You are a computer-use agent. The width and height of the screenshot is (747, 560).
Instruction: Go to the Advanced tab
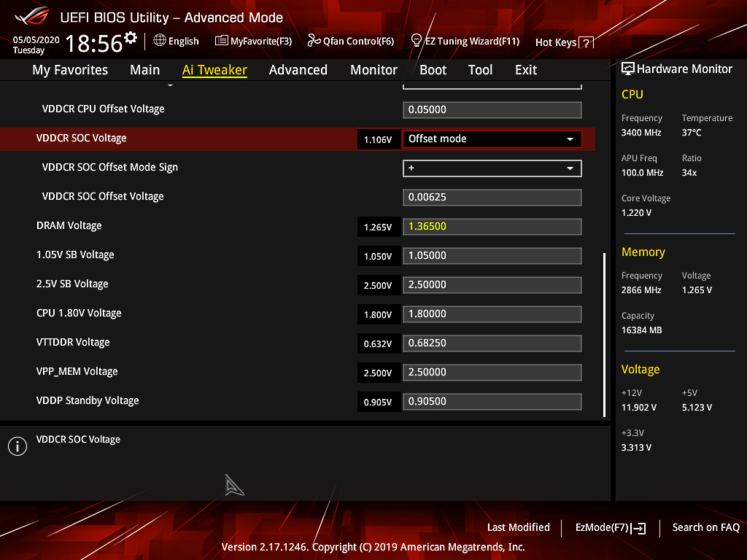[298, 70]
